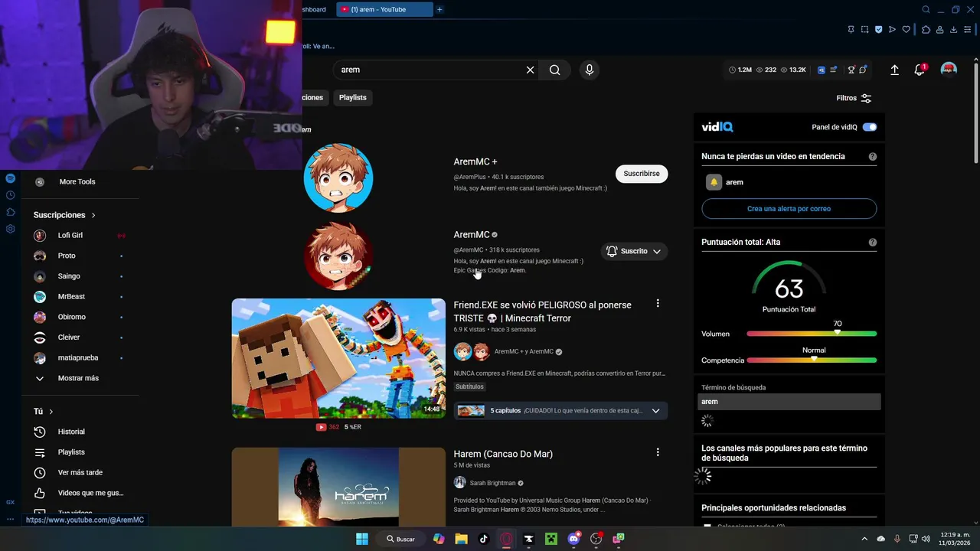
Task: Click help icon beside trending video heading
Action: point(873,157)
